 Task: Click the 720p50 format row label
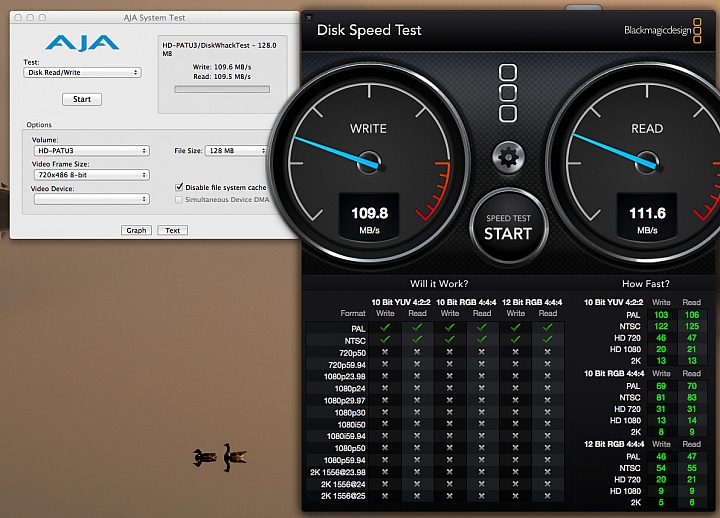pyautogui.click(x=353, y=353)
